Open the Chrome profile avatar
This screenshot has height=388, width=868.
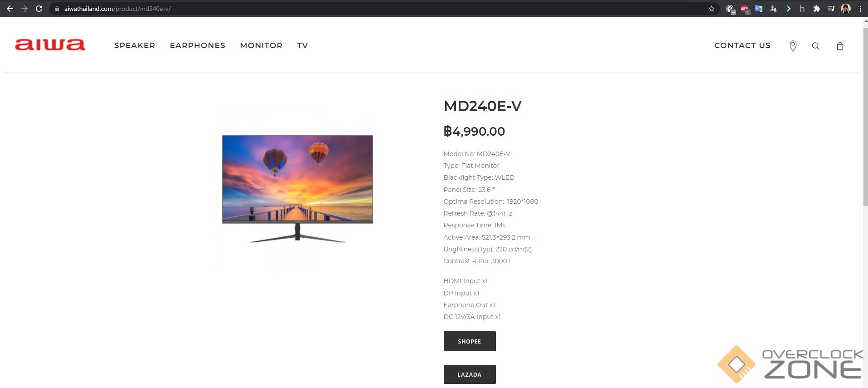click(846, 9)
